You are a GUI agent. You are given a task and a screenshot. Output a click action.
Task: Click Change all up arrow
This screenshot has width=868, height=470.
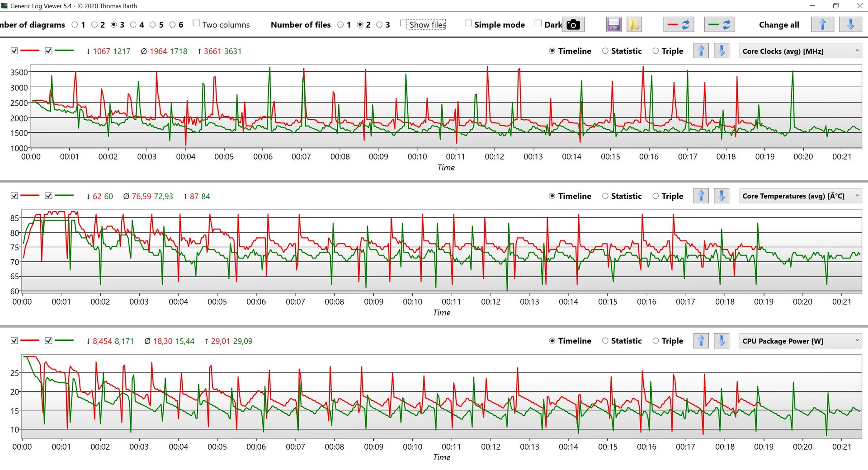(822, 24)
